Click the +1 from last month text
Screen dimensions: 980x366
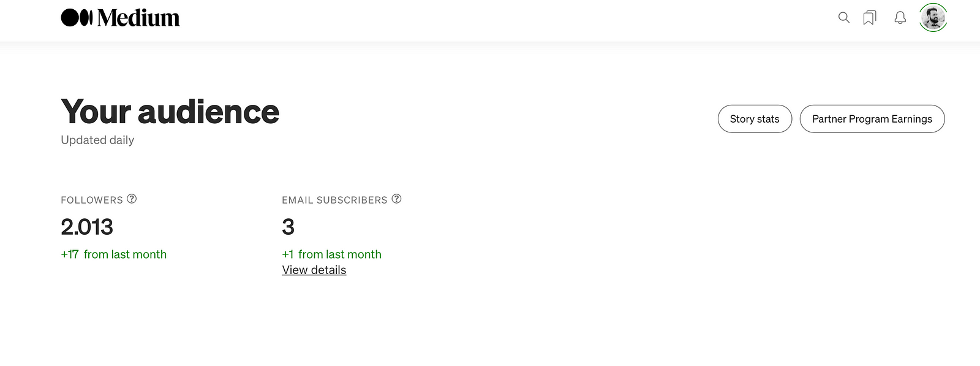point(331,254)
